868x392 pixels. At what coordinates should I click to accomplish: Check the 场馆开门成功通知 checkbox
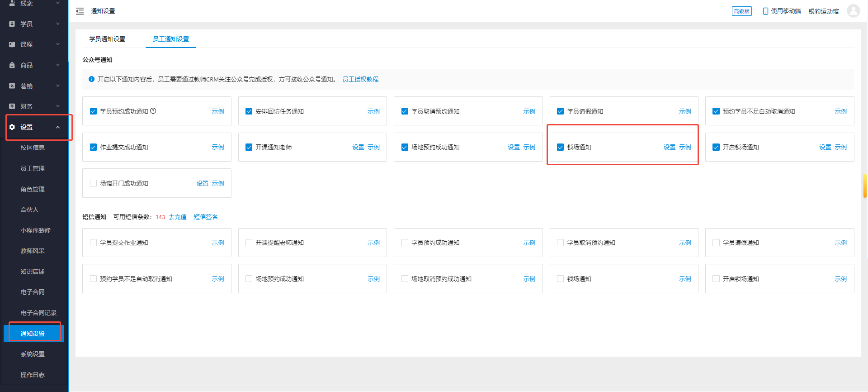point(93,183)
